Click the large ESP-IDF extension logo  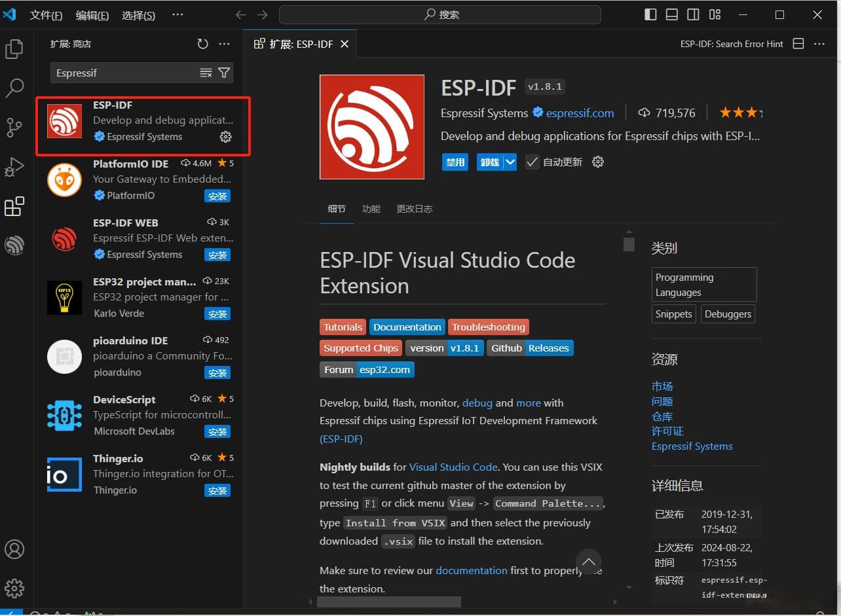tap(372, 127)
